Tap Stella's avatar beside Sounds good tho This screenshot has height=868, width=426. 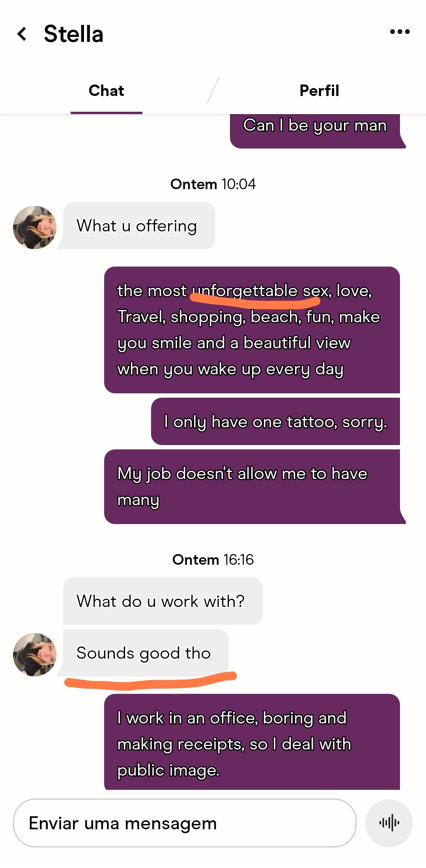pos(35,654)
